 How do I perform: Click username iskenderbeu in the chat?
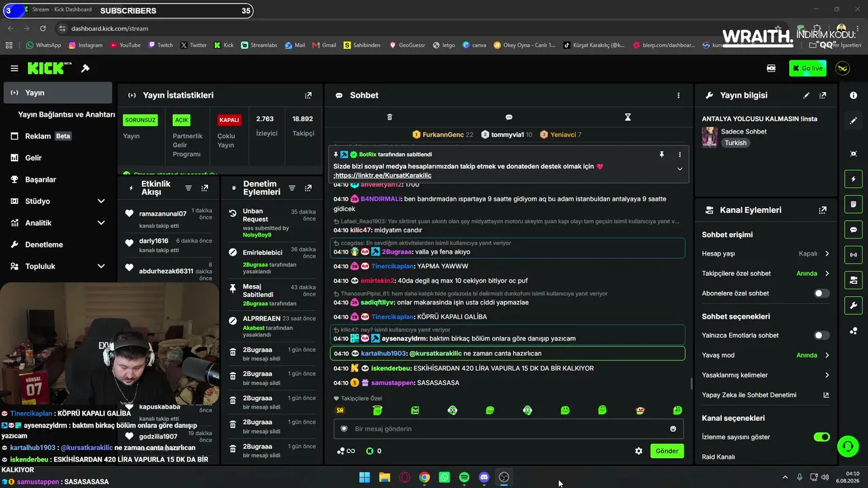[391, 368]
